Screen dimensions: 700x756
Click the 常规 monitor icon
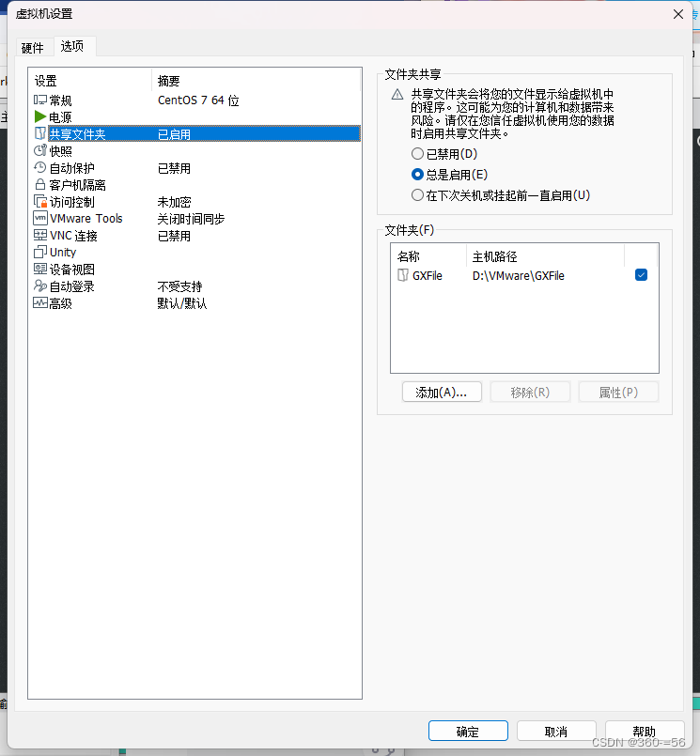[40, 100]
